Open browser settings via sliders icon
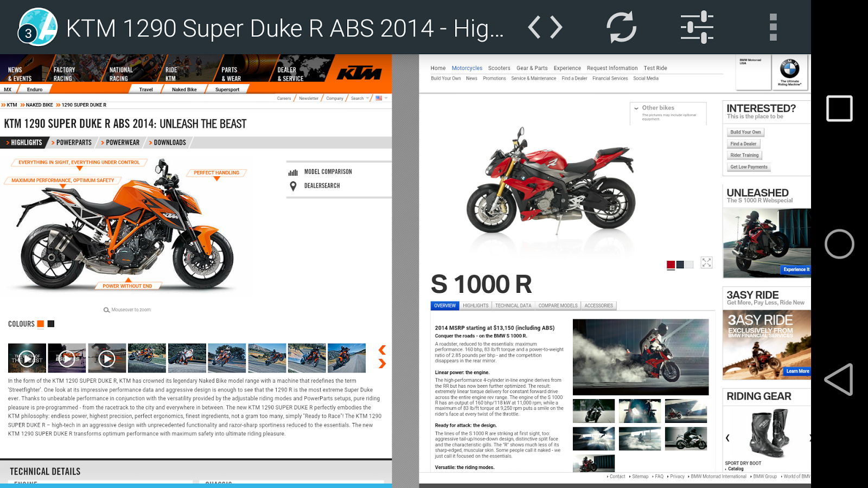Image resolution: width=868 pixels, height=488 pixels. point(696,27)
